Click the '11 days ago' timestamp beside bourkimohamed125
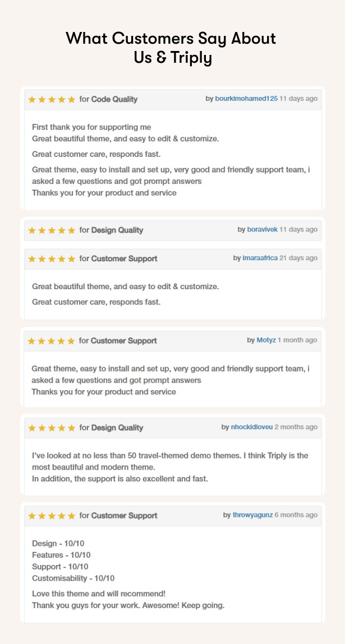Viewport: 345px width, 644px height. pos(298,99)
